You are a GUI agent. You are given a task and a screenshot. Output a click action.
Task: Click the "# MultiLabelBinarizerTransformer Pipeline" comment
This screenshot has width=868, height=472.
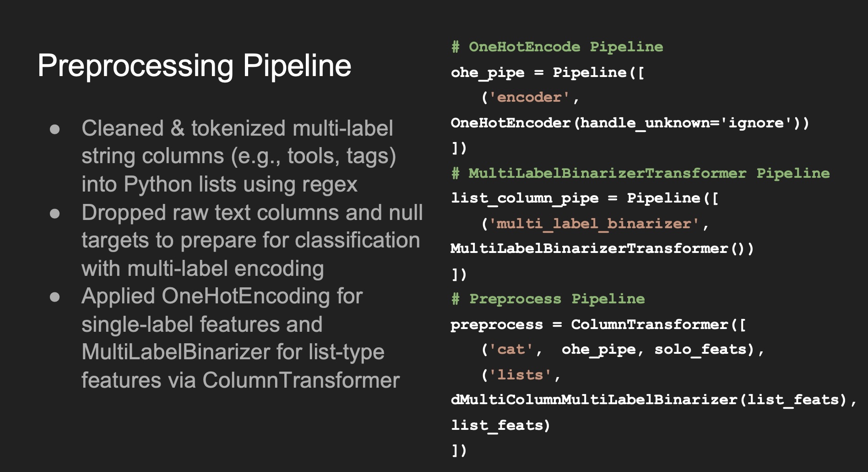[640, 173]
